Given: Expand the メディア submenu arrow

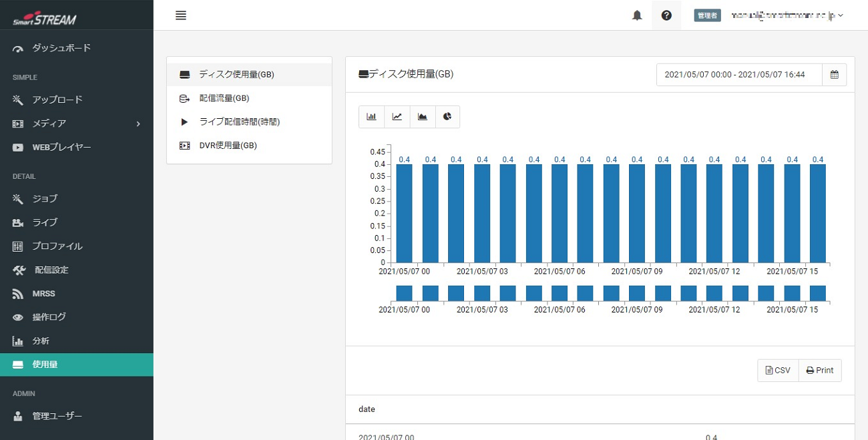Looking at the screenshot, I should point(138,124).
